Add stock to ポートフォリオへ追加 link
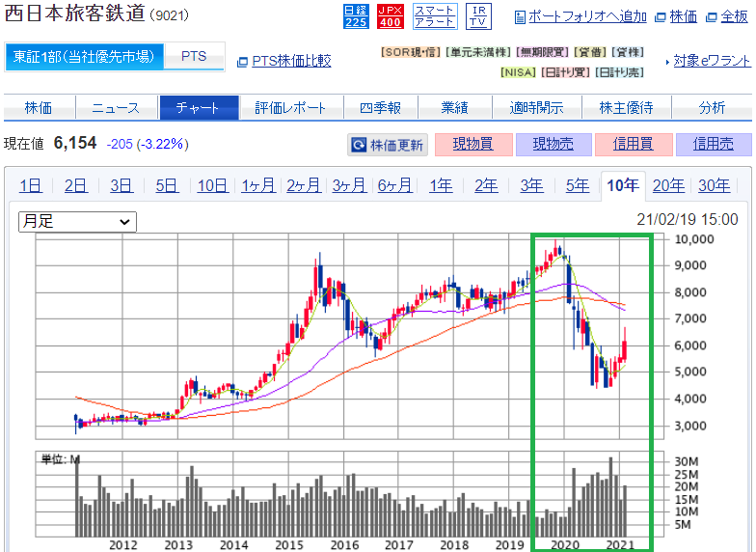This screenshot has height=552, width=756. point(587,17)
